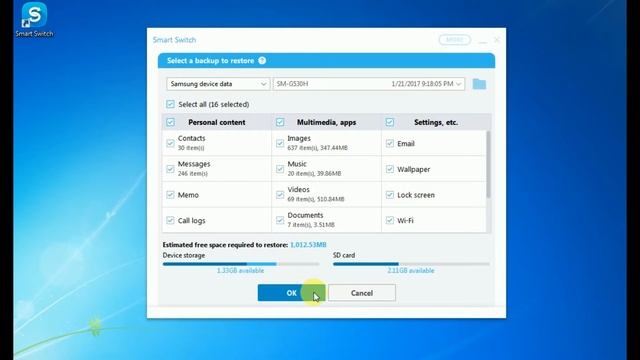This screenshot has width=640, height=360.
Task: Click the Device storage usage bar
Action: coord(241,264)
